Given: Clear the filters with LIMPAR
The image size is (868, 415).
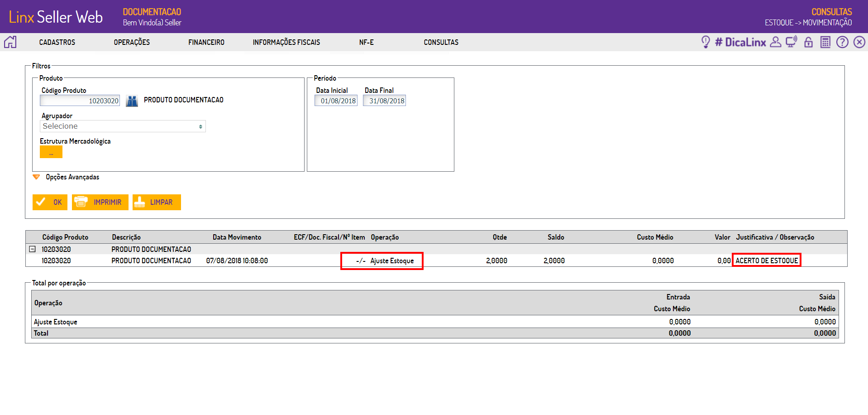Looking at the screenshot, I should [x=157, y=202].
